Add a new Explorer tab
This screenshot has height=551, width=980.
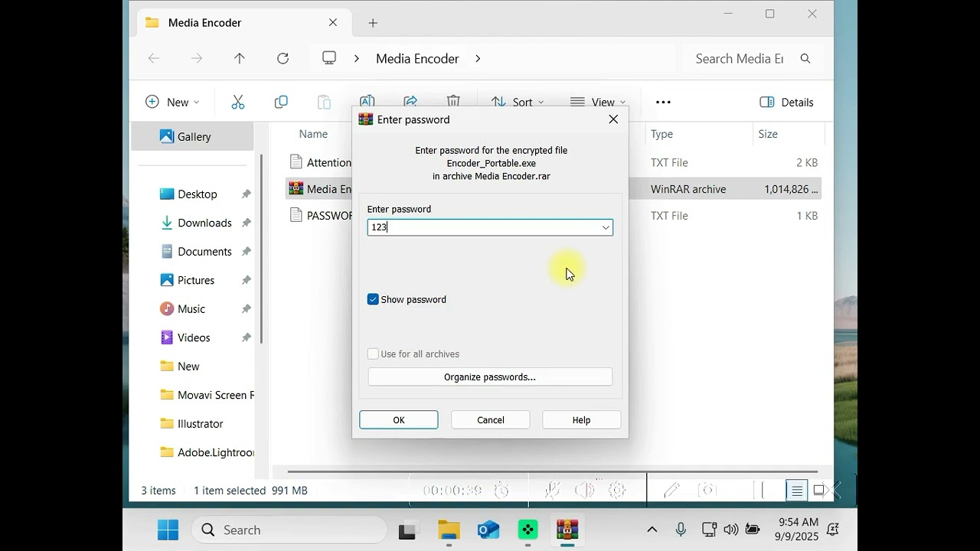[373, 23]
